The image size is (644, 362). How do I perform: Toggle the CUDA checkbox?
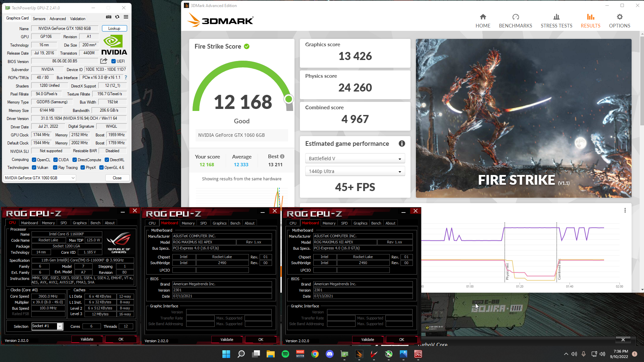click(55, 160)
